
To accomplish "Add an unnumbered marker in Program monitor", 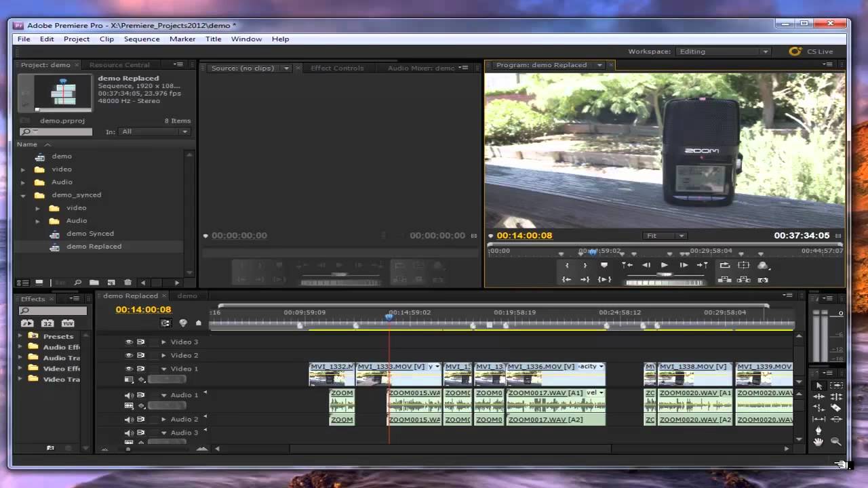I will coord(604,266).
